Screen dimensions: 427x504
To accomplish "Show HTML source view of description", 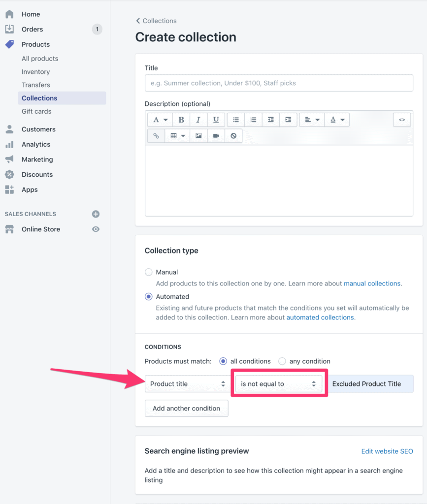I will pyautogui.click(x=402, y=120).
